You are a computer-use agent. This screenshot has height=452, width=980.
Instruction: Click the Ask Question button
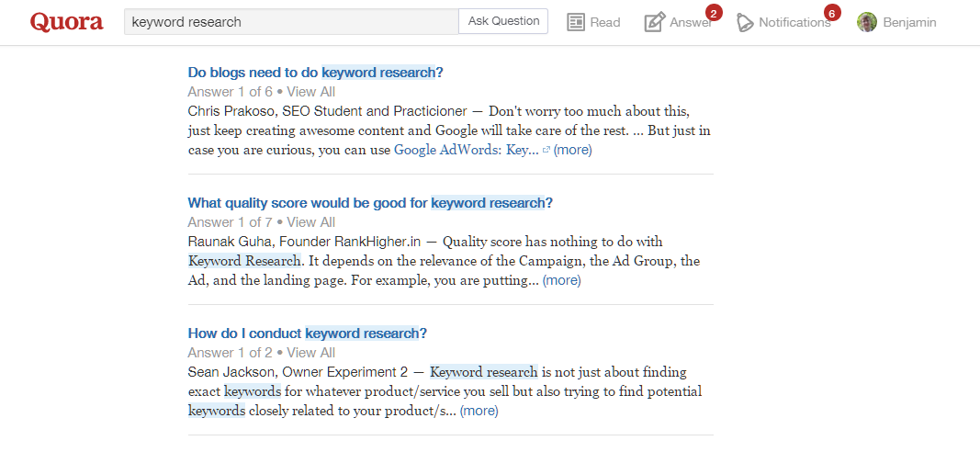point(503,21)
